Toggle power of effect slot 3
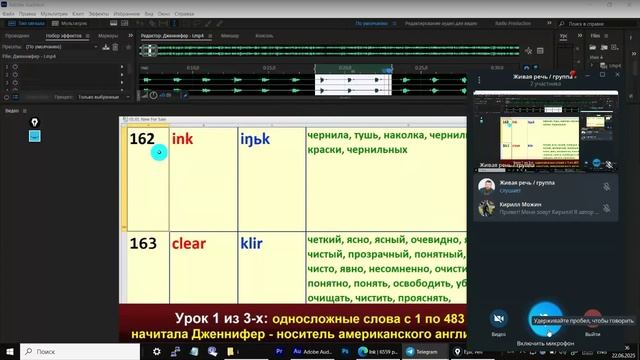 (15, 82)
